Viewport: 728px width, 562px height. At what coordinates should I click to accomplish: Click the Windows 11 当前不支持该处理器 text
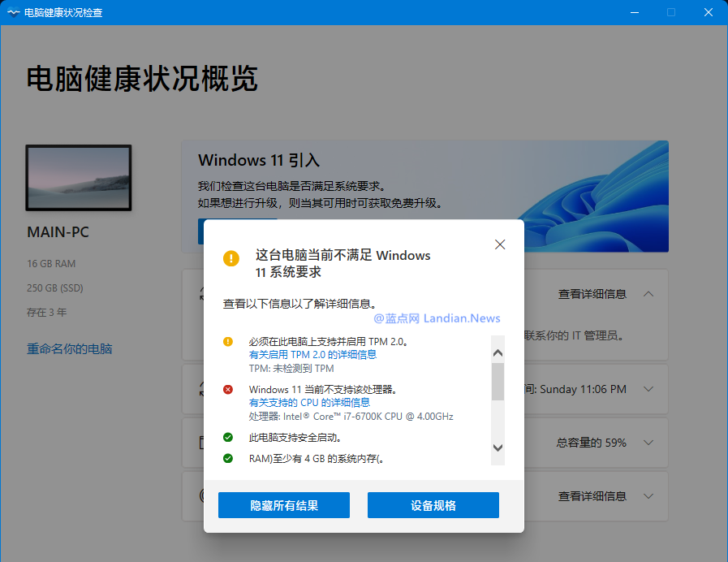point(323,390)
